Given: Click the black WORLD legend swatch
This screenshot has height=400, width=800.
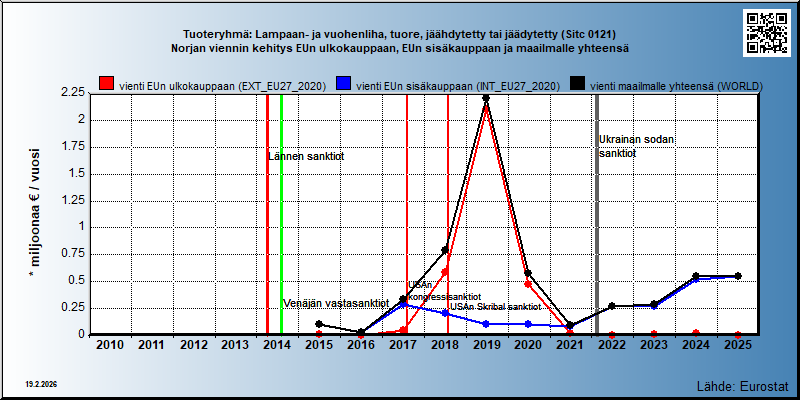Looking at the screenshot, I should [x=578, y=85].
